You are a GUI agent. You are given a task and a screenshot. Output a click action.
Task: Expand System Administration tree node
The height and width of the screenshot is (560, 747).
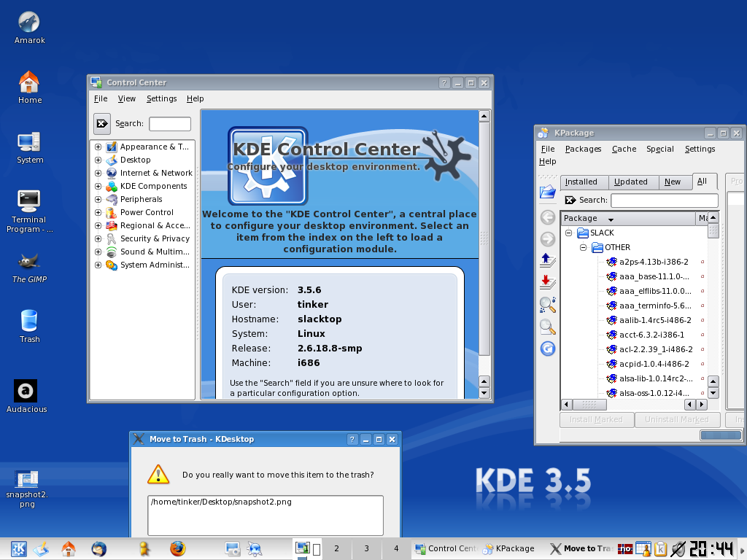click(98, 265)
